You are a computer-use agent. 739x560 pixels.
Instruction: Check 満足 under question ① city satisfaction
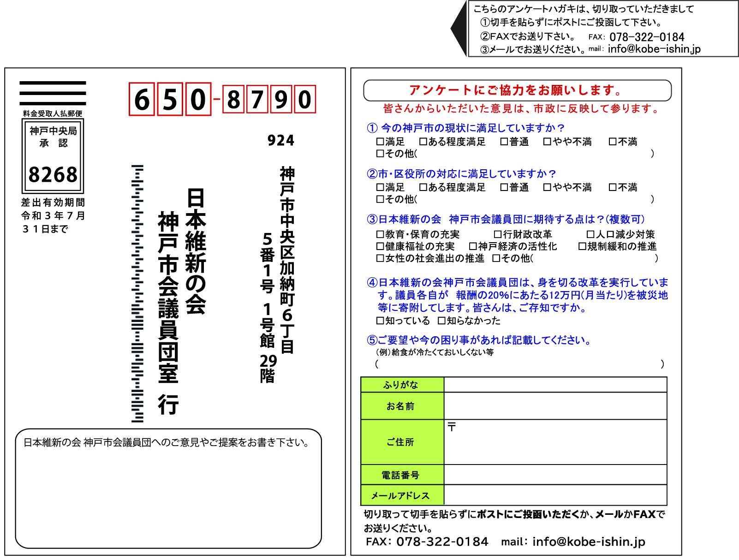coord(380,142)
